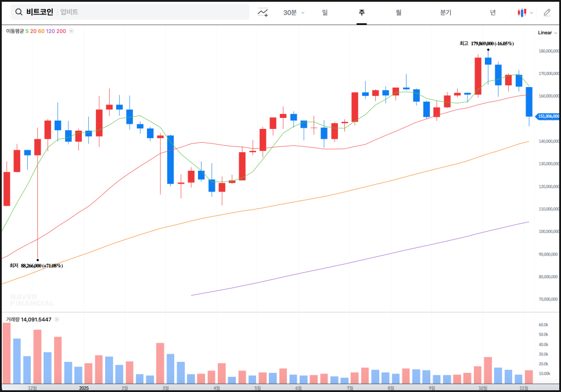The height and width of the screenshot is (392, 561).
Task: Remove the moving average indicator
Action: [71, 31]
